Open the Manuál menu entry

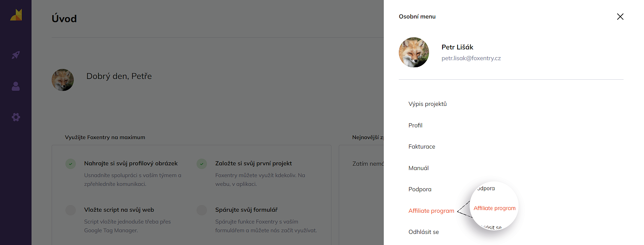(x=418, y=168)
